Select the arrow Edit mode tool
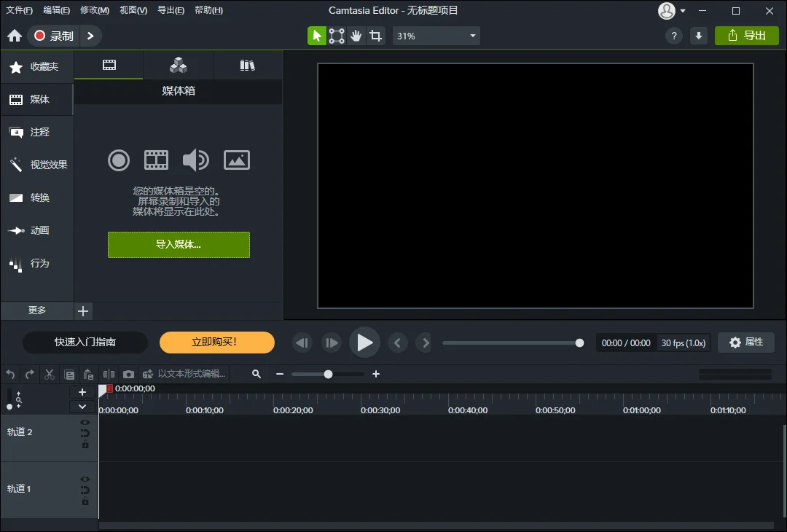This screenshot has width=787, height=532. click(317, 36)
